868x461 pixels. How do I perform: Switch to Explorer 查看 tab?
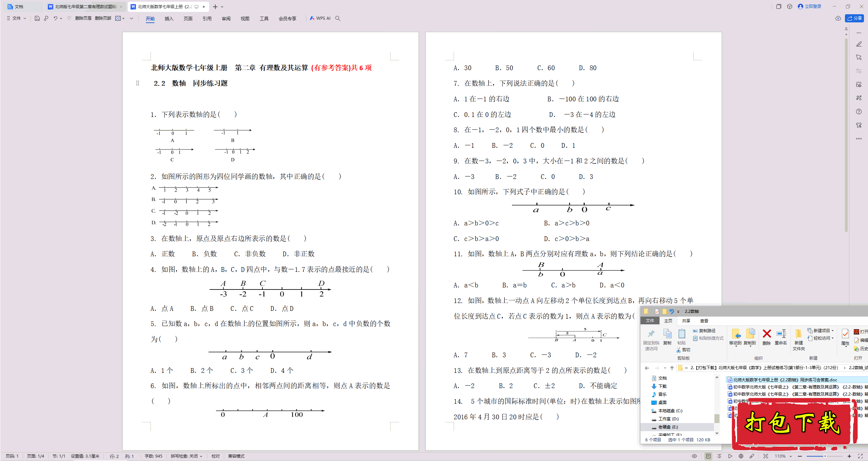click(x=704, y=321)
